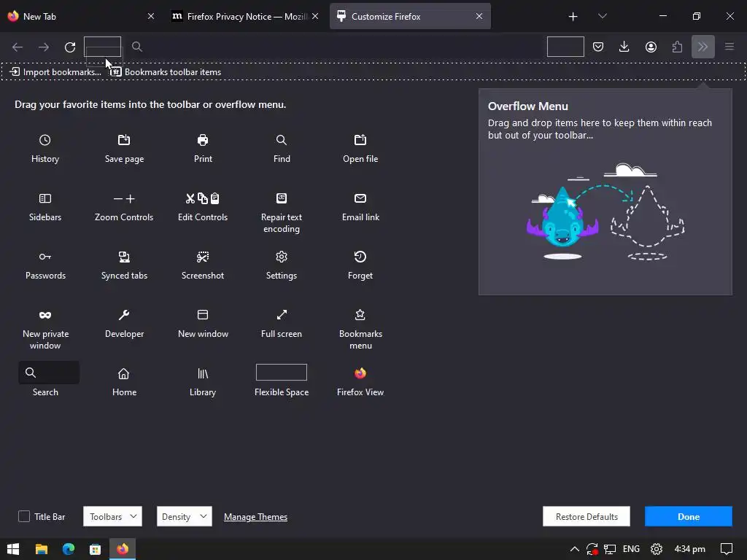Select the Settings gear in customize grid

click(282, 257)
